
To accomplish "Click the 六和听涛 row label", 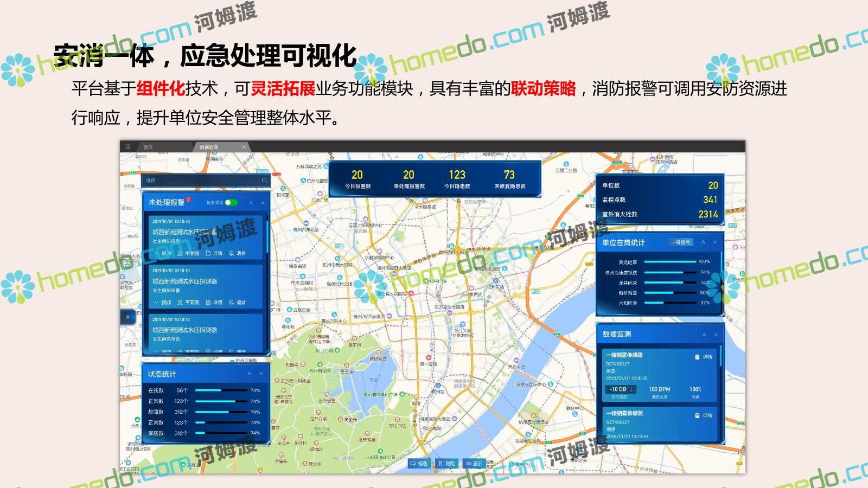I will (x=628, y=303).
